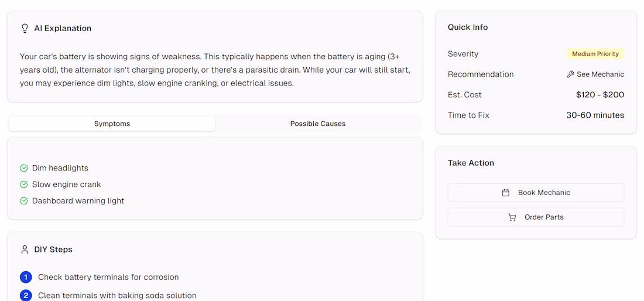Click the calendar icon on Book Mechanic
The width and height of the screenshot is (644, 301).
(x=506, y=193)
